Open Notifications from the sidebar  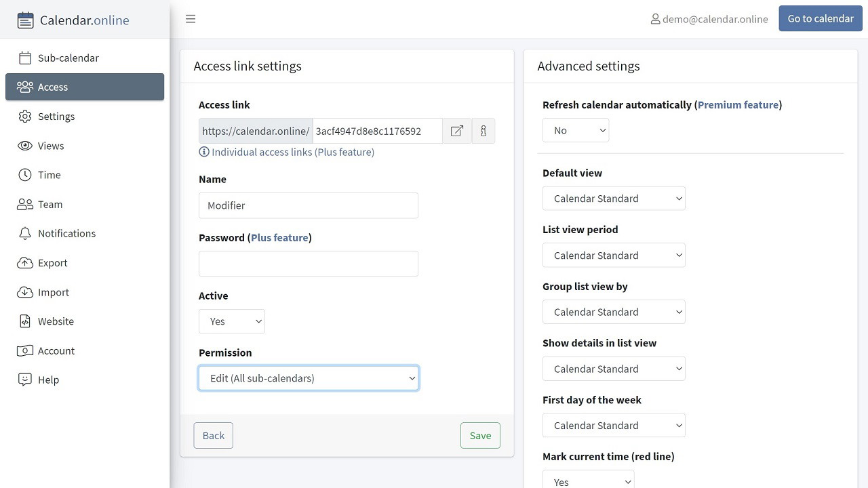(x=66, y=233)
